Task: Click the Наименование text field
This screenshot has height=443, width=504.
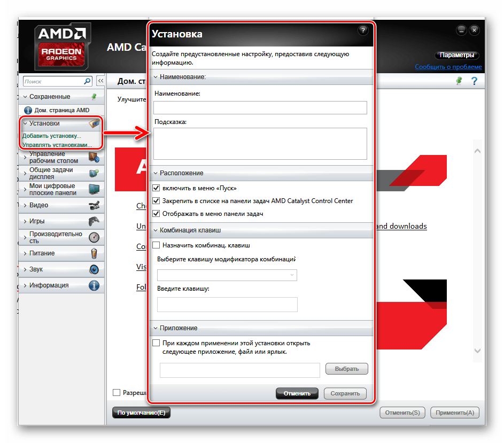Action: click(x=260, y=108)
